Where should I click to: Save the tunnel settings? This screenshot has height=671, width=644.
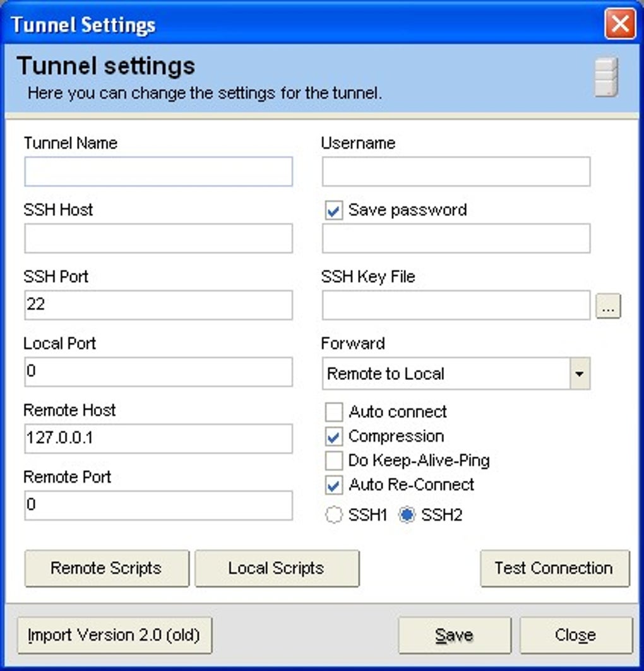[x=454, y=635]
